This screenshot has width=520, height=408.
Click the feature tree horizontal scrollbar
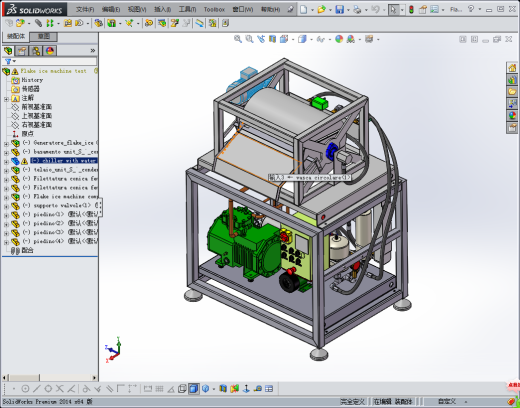50,378
